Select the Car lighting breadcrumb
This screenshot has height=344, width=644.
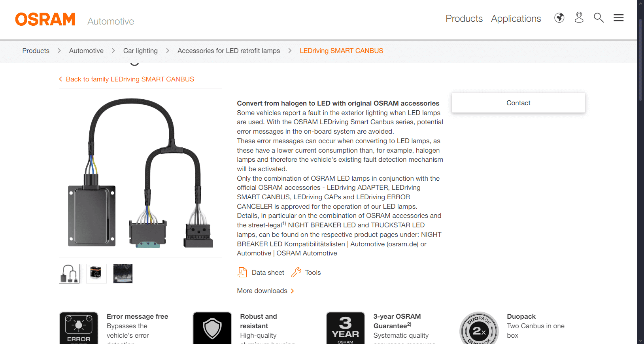tap(140, 51)
